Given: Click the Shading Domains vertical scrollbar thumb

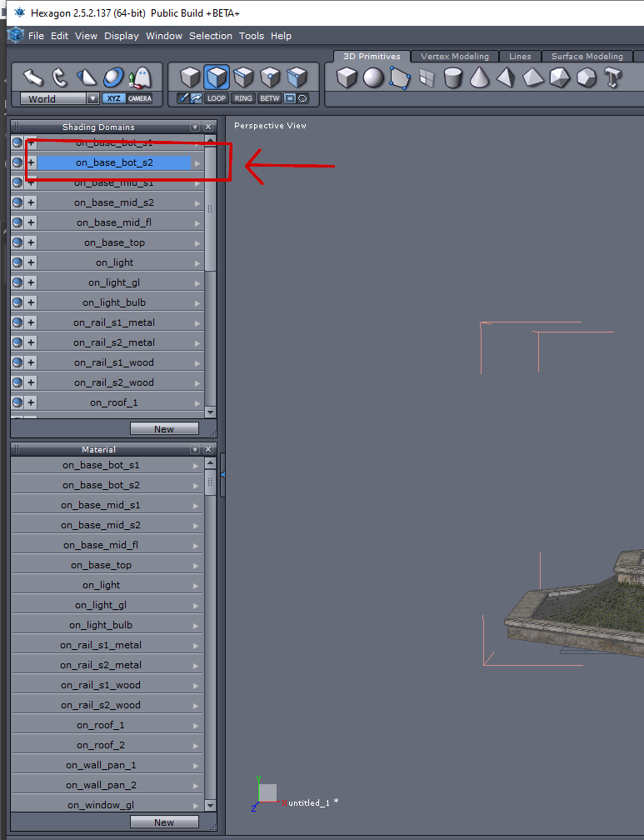Looking at the screenshot, I should [210, 208].
